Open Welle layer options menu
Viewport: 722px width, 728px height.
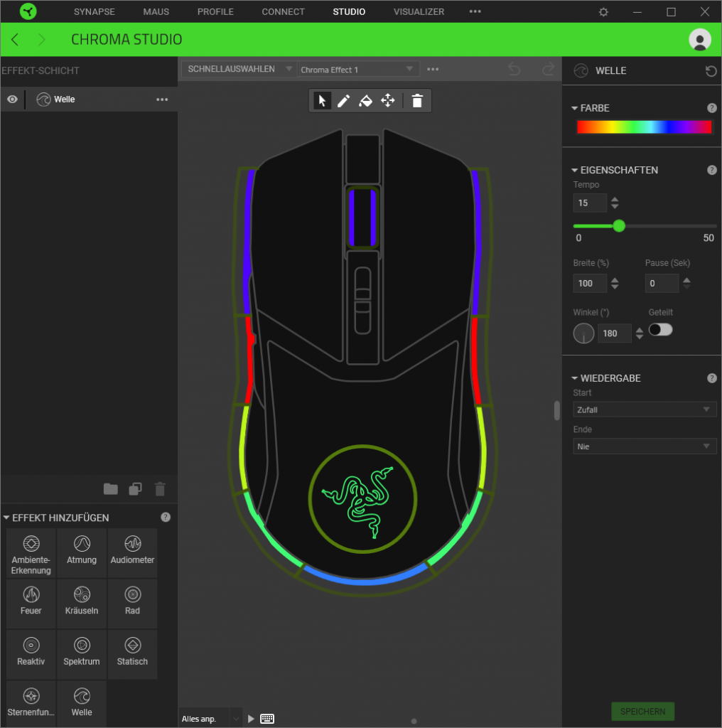coord(162,100)
